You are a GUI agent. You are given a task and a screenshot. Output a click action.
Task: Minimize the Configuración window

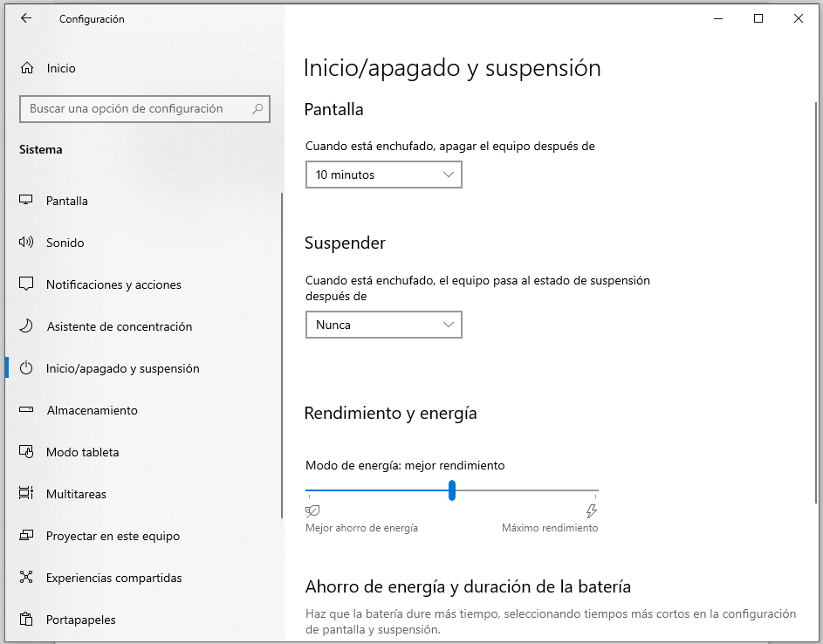(x=718, y=18)
